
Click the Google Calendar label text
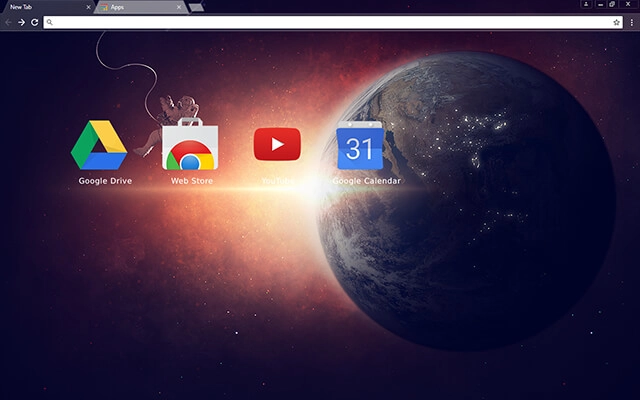366,181
